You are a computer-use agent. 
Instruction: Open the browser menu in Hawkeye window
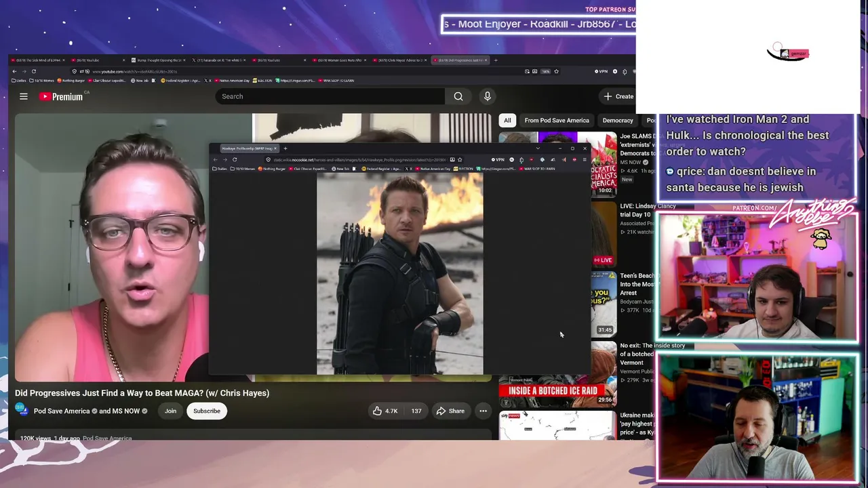(585, 160)
